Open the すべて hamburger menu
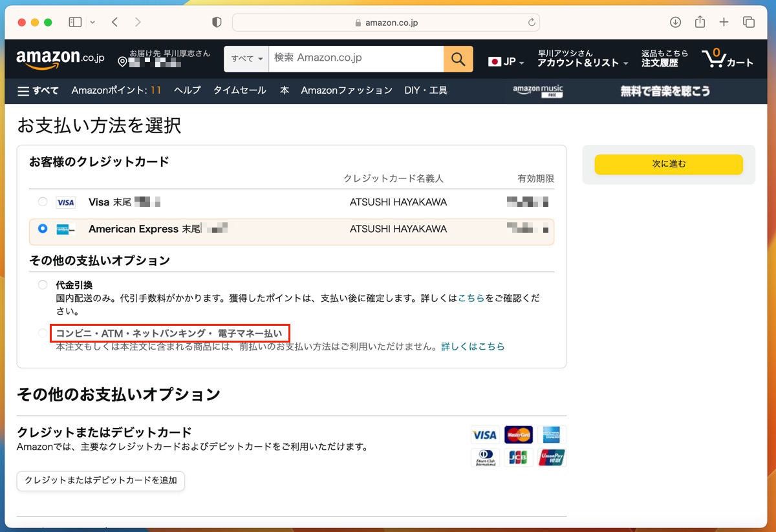Viewport: 776px width, 532px height. click(38, 90)
